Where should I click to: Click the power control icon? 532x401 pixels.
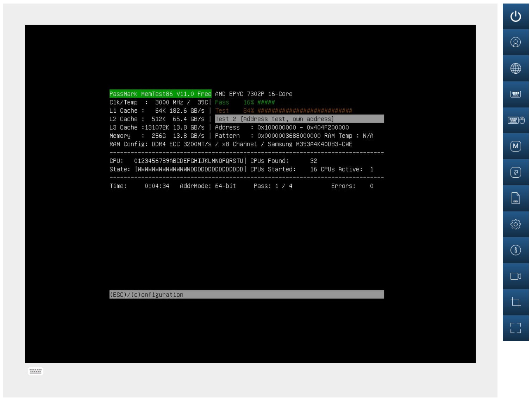[x=515, y=17]
